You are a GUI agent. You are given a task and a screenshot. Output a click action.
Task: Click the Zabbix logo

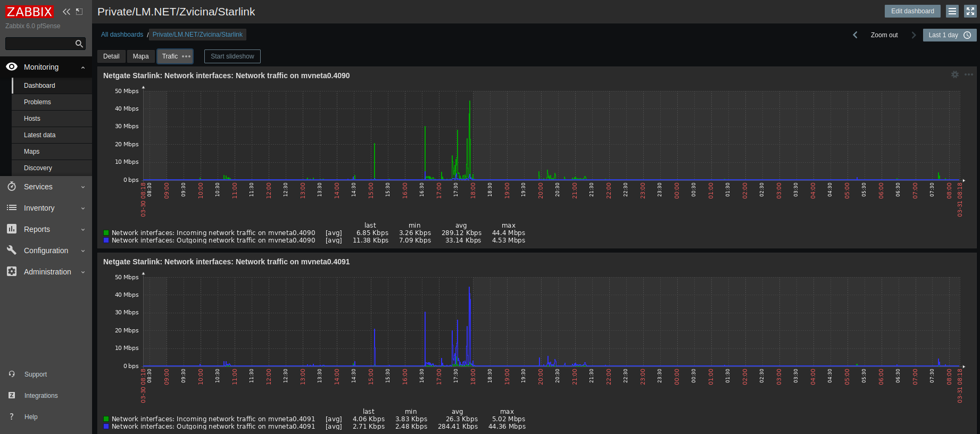pyautogui.click(x=29, y=12)
